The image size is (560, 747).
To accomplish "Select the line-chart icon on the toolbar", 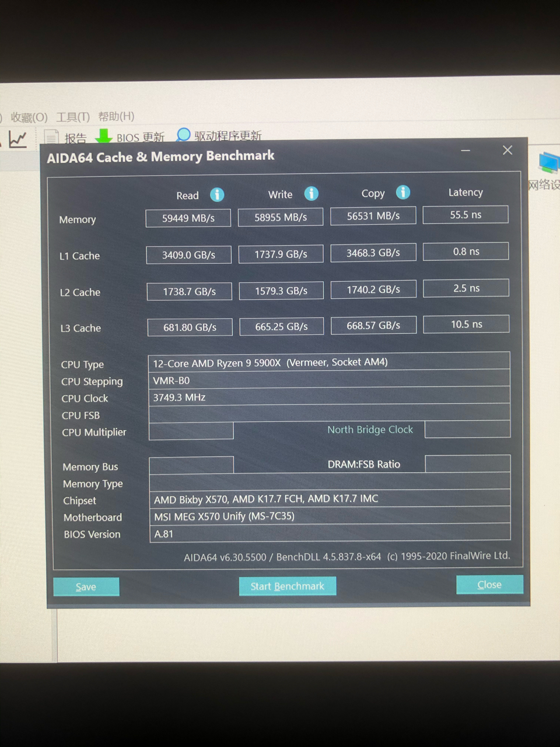I will (x=18, y=138).
